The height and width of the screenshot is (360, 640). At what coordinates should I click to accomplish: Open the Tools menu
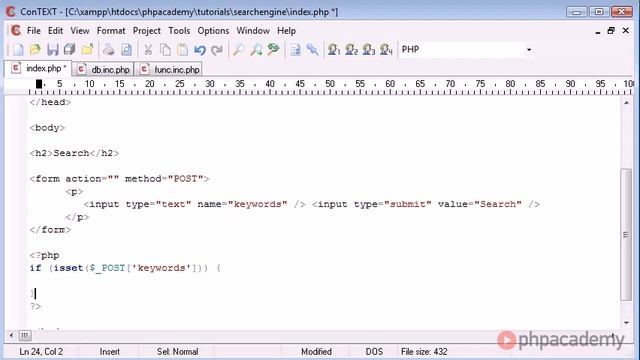pyautogui.click(x=179, y=31)
